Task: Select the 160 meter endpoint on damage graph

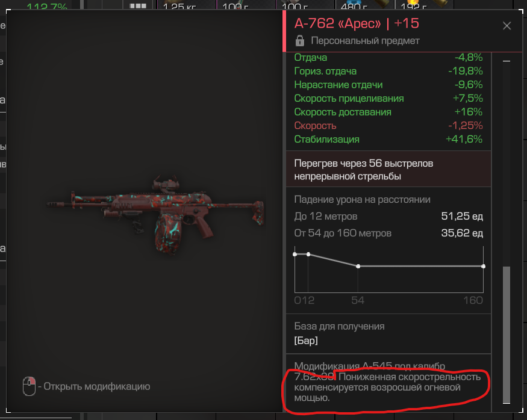Action: pyautogui.click(x=483, y=266)
